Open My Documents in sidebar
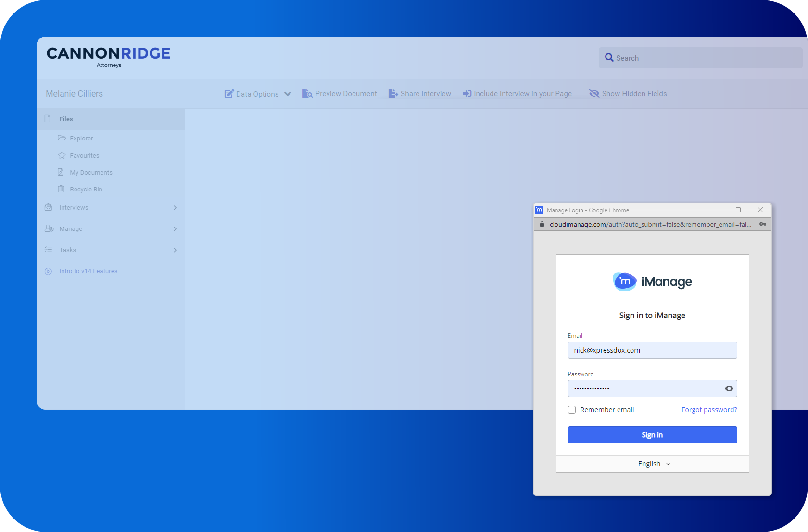Screen dimensions: 808x532 pyautogui.click(x=91, y=173)
